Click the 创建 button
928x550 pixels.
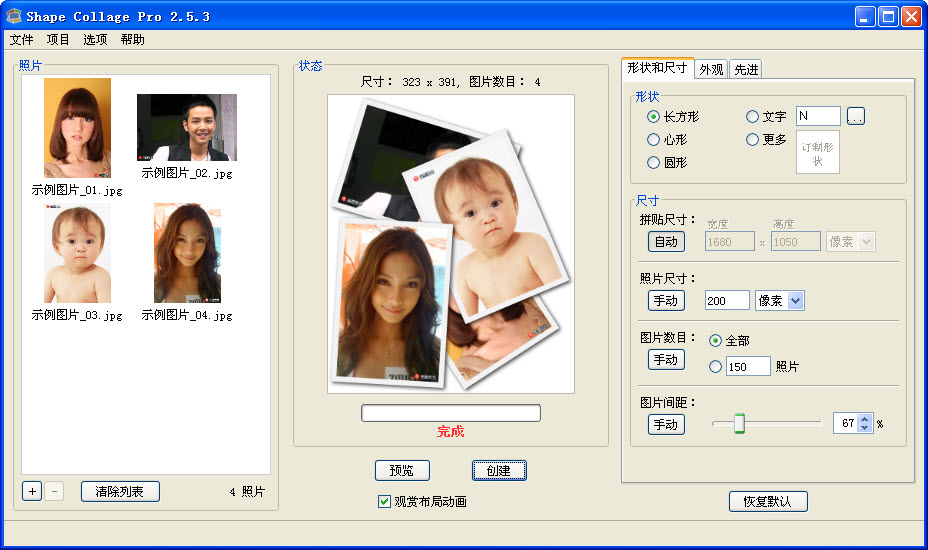tap(499, 471)
